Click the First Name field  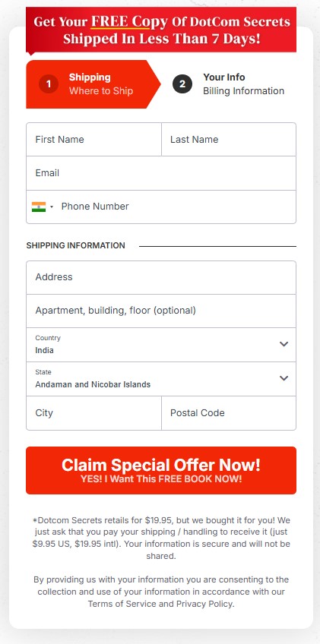click(x=93, y=140)
